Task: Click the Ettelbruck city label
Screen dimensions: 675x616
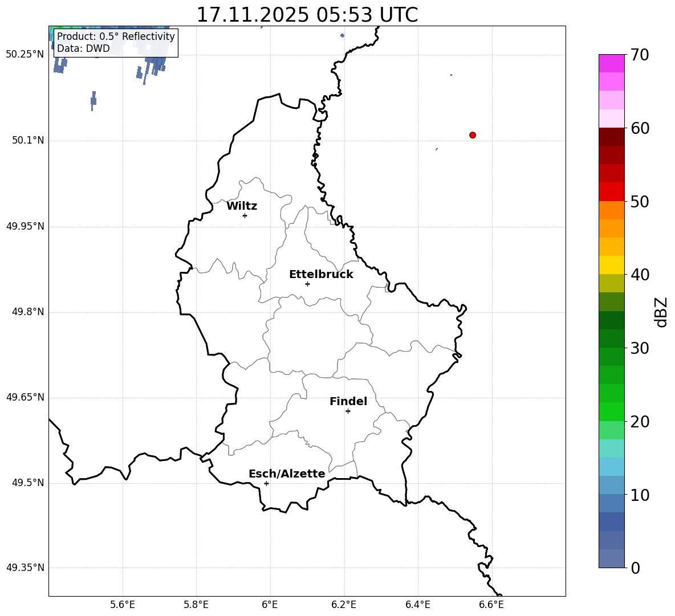Action: point(321,275)
